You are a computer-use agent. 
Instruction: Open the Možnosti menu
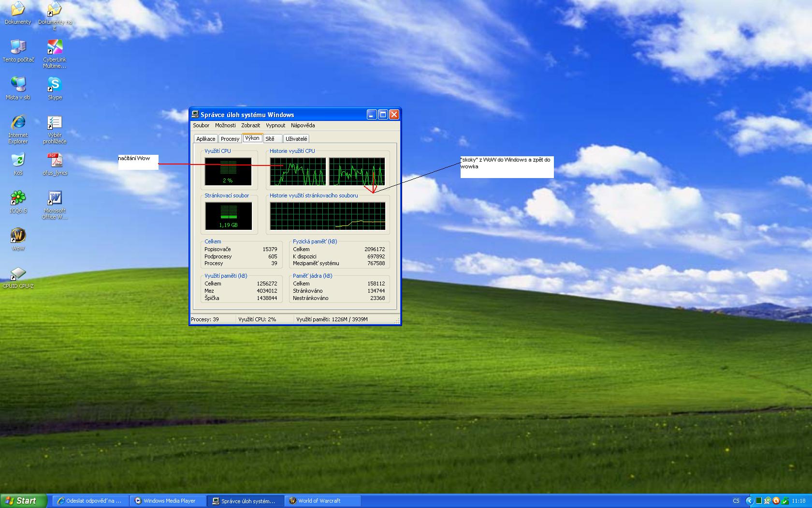[x=225, y=125]
